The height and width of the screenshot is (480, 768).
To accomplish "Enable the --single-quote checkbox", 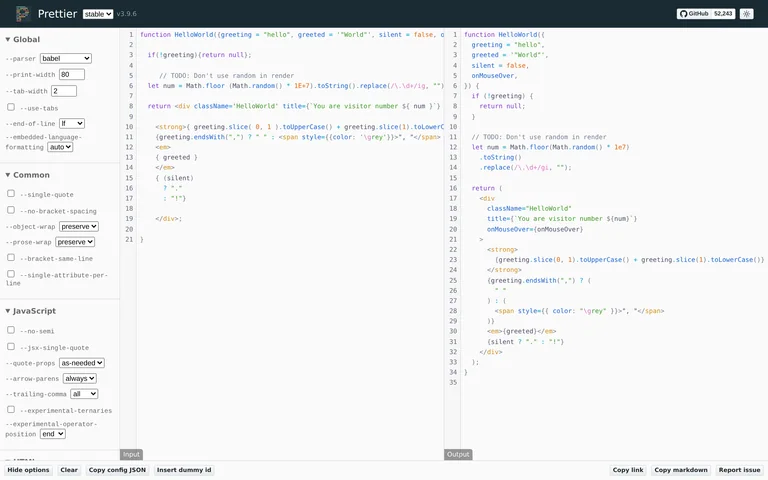I will pyautogui.click(x=11, y=193).
